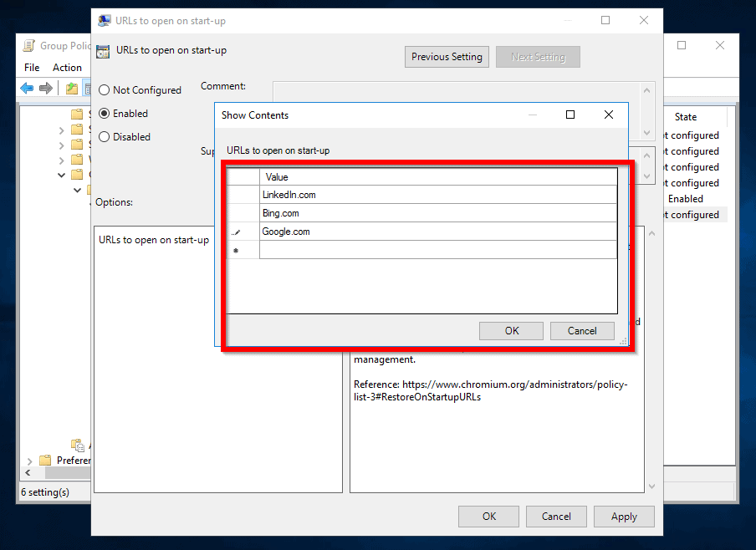Click the Up One Level folder icon
The image size is (756, 550).
tap(72, 89)
